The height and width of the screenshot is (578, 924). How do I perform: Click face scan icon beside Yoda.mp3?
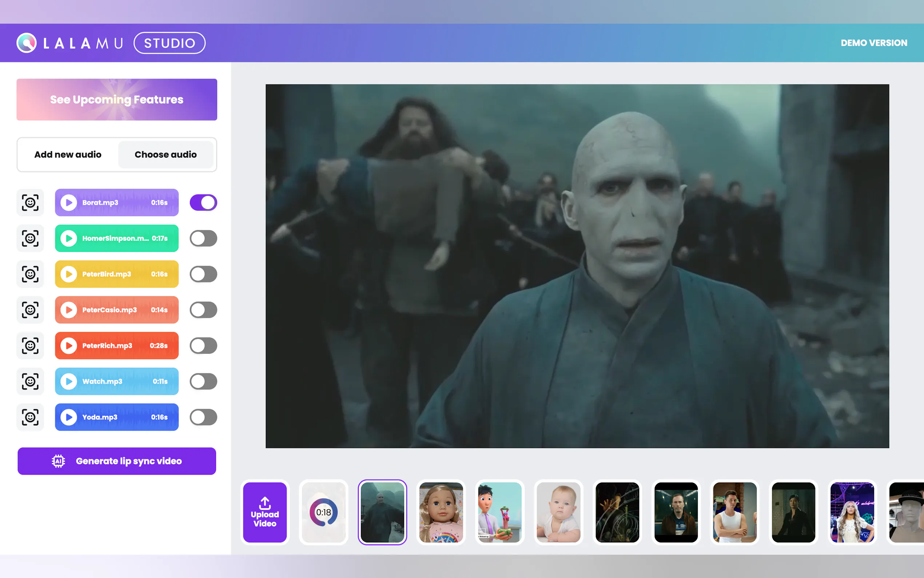pos(30,417)
